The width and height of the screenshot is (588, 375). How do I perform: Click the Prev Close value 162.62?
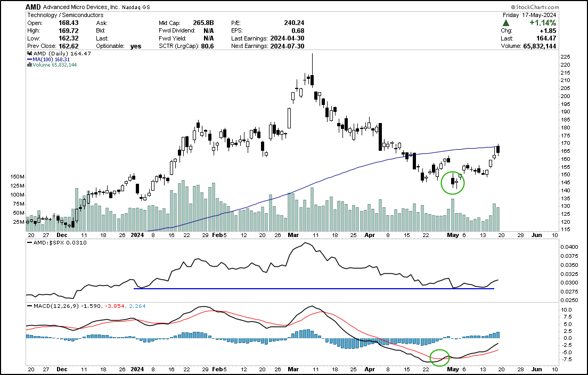click(69, 46)
